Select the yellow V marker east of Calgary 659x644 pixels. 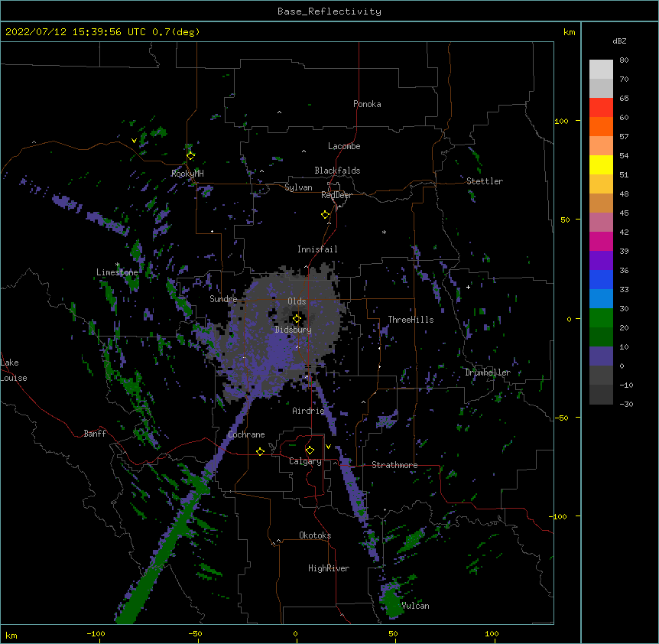tap(328, 447)
